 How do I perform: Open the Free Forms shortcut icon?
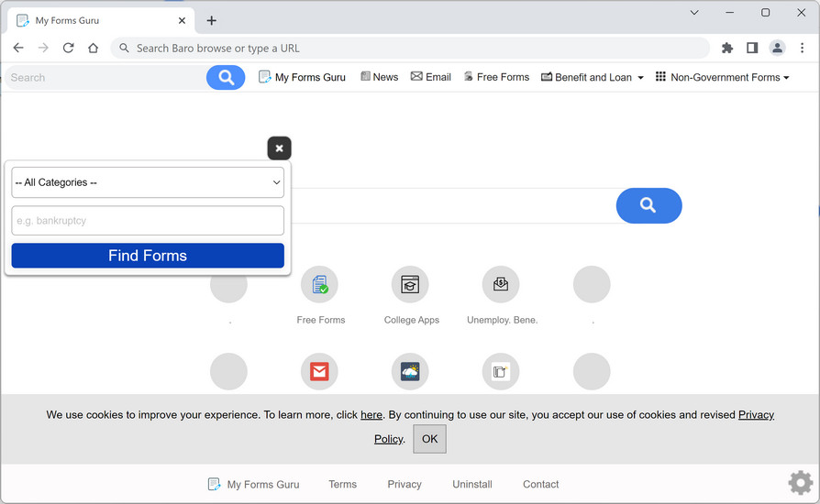[319, 285]
